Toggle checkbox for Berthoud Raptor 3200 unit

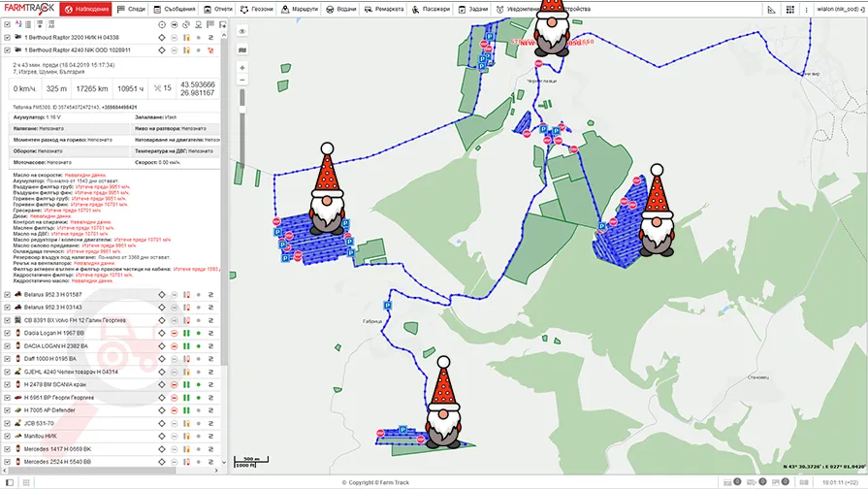(7, 37)
